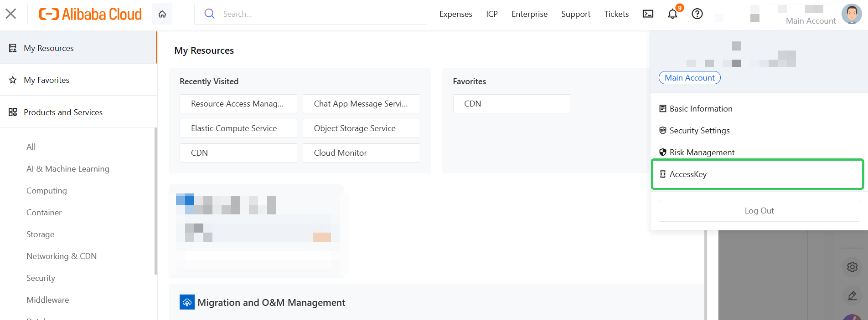The width and height of the screenshot is (868, 320).
Task: Click the sidebar category list scrollbar
Action: point(156,201)
